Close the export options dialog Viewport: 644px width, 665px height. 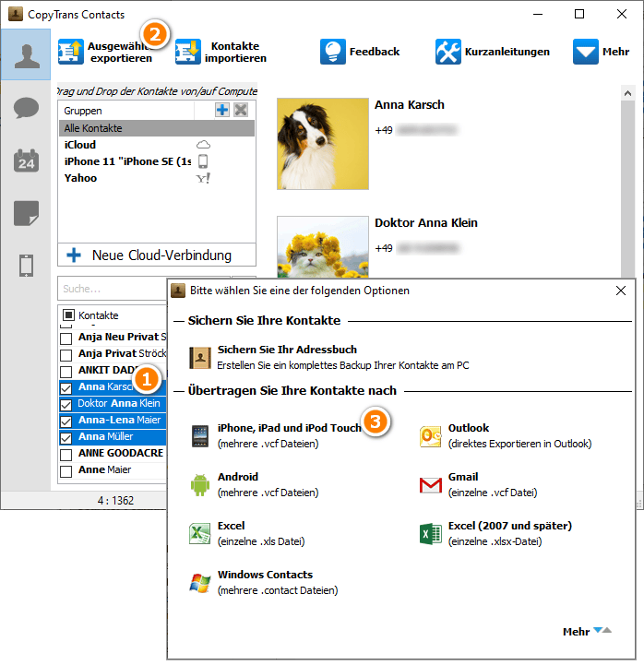[x=621, y=291]
